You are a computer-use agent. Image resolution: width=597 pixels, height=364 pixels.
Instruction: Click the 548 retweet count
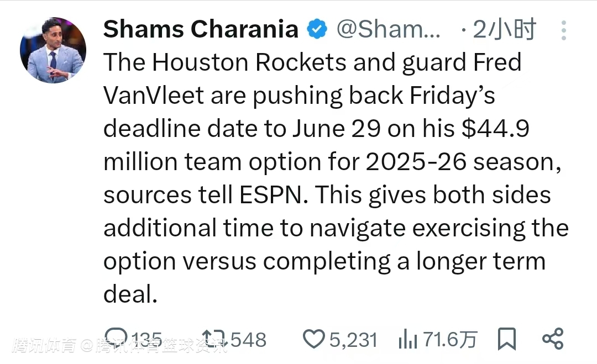point(248,339)
